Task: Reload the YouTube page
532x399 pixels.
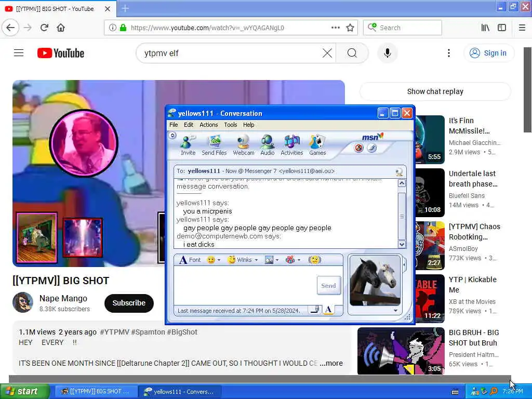Action: (x=44, y=28)
